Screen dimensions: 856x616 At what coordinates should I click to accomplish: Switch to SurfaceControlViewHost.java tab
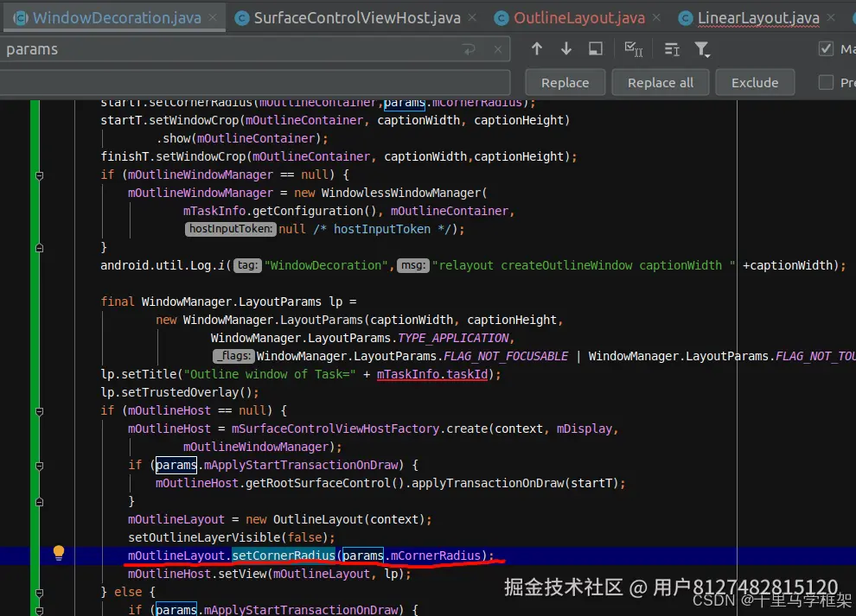[357, 17]
